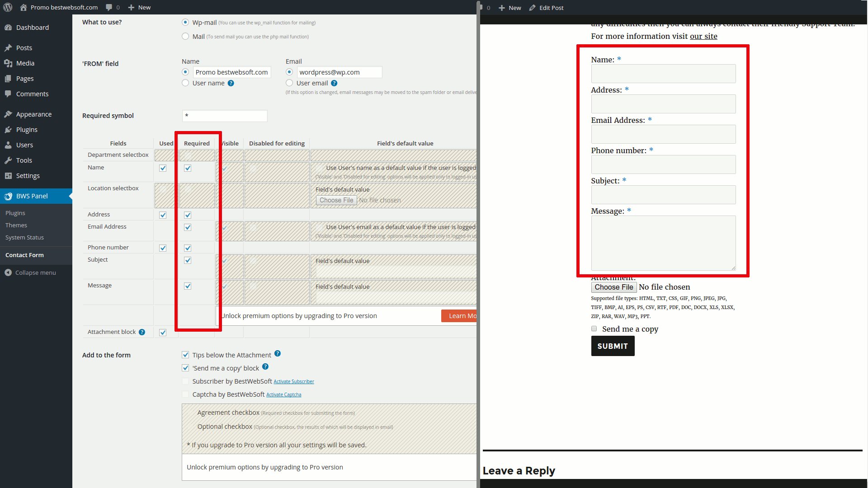Open the System Status submenu item
Image resolution: width=868 pixels, height=488 pixels.
click(x=24, y=237)
